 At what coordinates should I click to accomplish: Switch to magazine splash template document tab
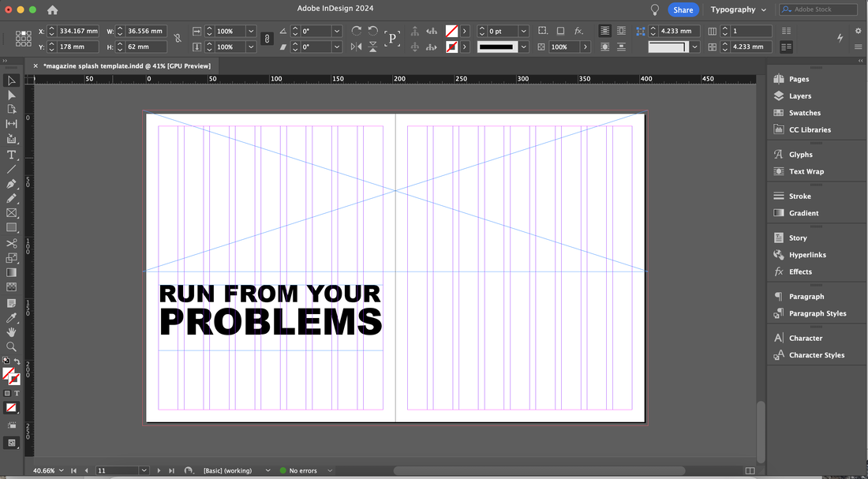127,66
